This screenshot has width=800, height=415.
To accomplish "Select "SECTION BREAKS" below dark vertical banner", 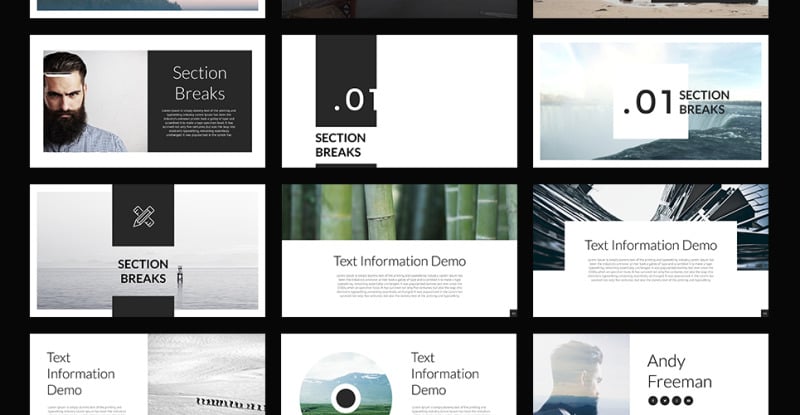I will pyautogui.click(x=340, y=145).
